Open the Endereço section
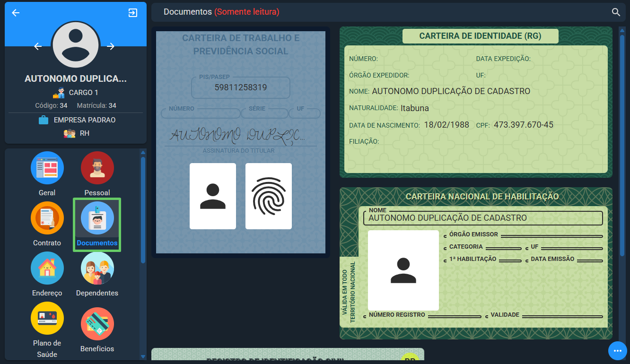 47,274
